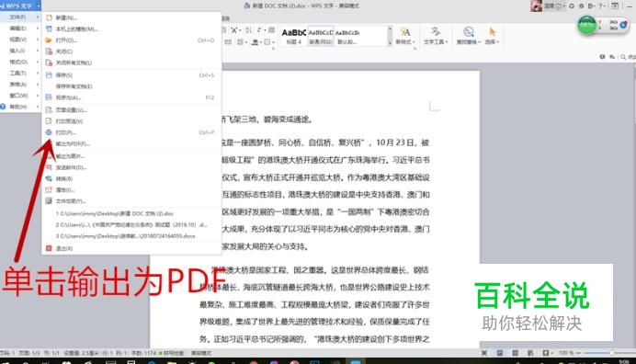The height and width of the screenshot is (364, 636).
Task: Select Output as picture entry
Action: [x=131, y=156]
